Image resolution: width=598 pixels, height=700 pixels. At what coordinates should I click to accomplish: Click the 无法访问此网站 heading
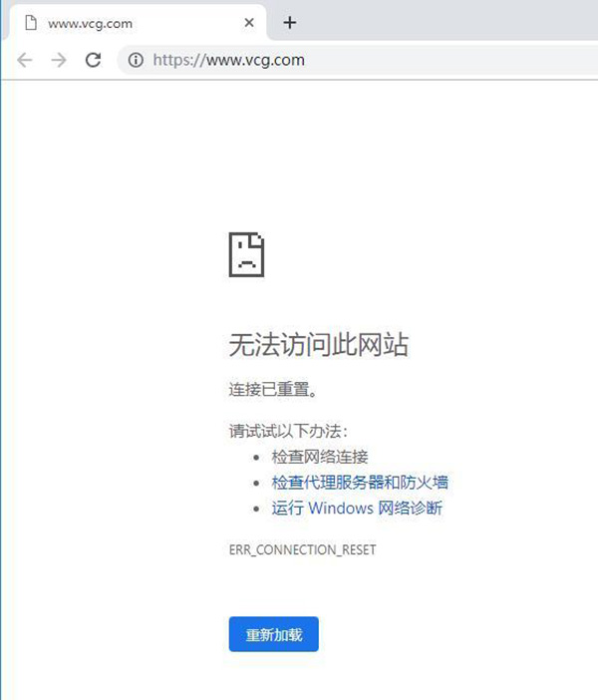tap(318, 345)
